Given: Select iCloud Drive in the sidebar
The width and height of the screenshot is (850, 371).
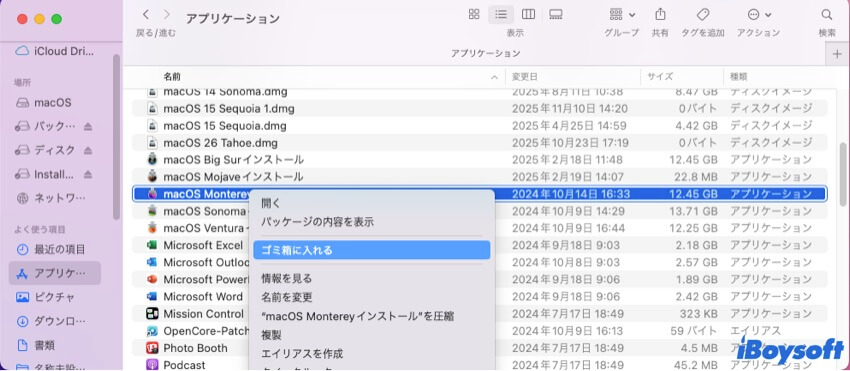Looking at the screenshot, I should (x=55, y=52).
